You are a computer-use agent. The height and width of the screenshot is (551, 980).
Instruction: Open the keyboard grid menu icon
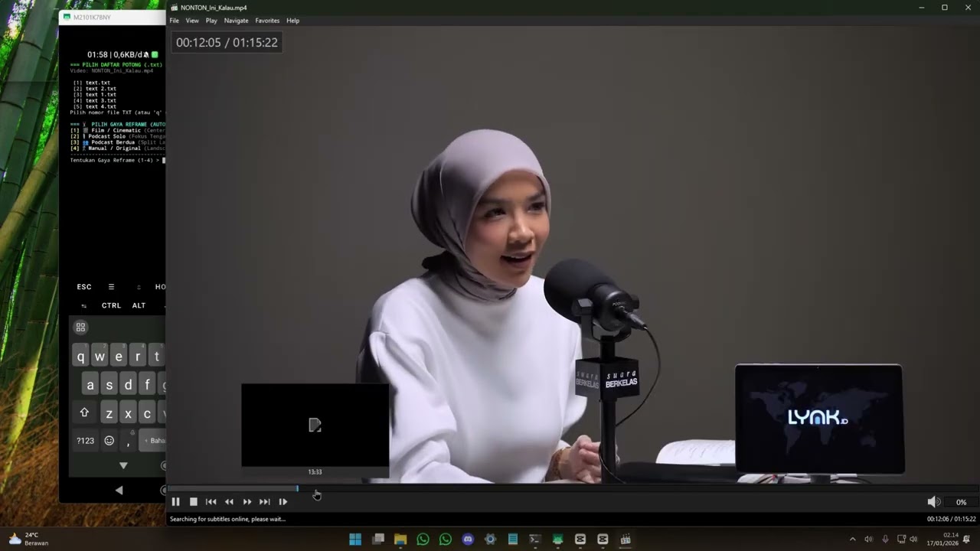pyautogui.click(x=80, y=327)
